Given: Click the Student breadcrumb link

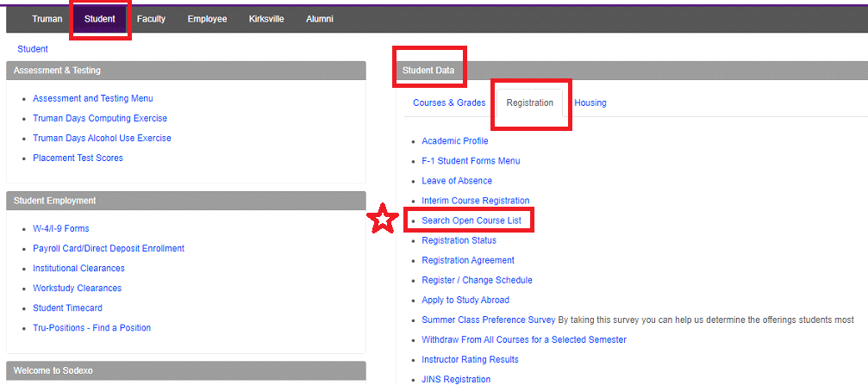Looking at the screenshot, I should pos(33,49).
